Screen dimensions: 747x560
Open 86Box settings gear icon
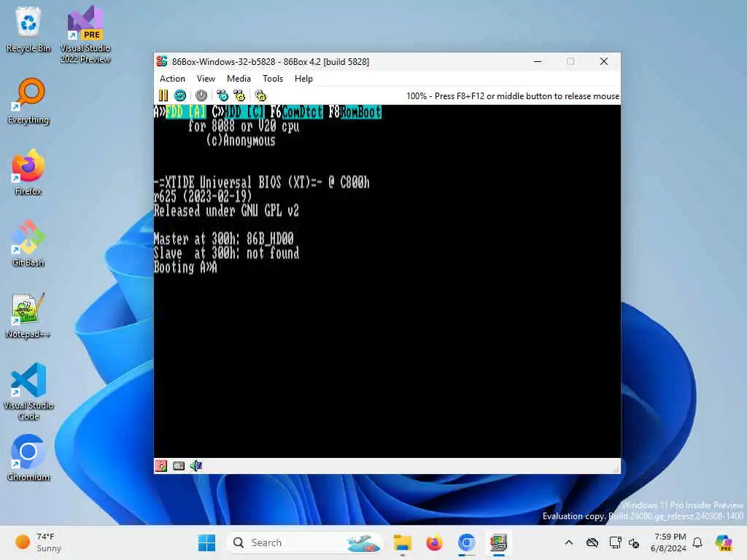(260, 96)
